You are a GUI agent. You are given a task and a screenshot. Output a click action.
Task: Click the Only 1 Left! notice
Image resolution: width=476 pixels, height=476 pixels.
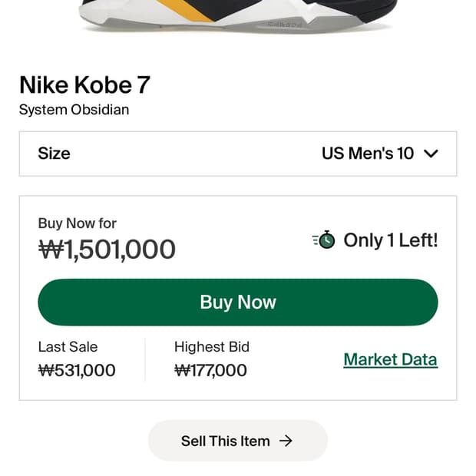coord(390,240)
